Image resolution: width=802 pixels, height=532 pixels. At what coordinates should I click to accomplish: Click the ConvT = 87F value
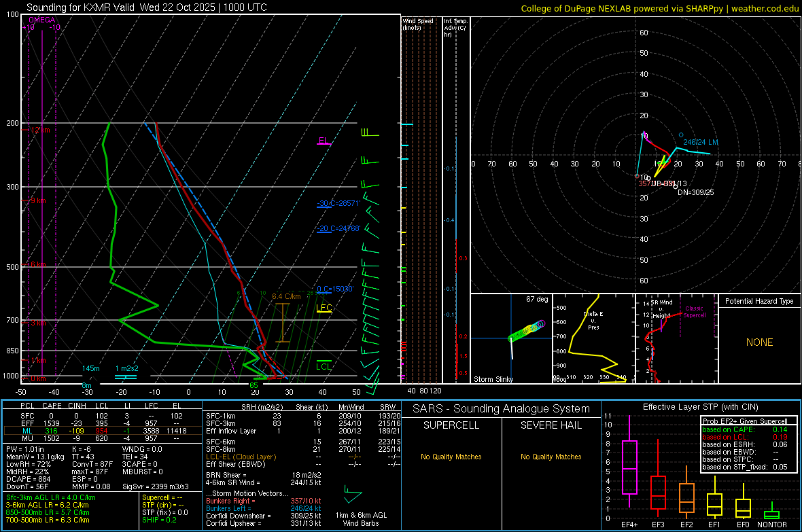[x=92, y=464]
